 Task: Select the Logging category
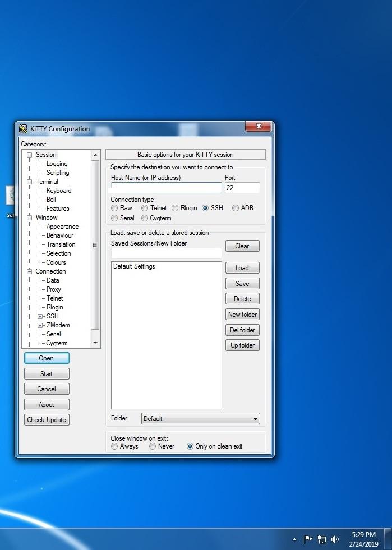[57, 164]
